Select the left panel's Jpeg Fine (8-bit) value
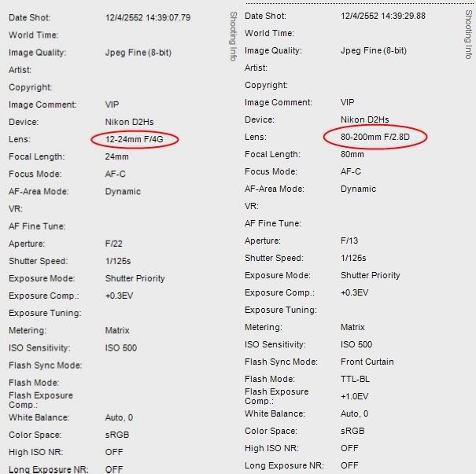Image resolution: width=476 pixels, height=474 pixels. [138, 53]
